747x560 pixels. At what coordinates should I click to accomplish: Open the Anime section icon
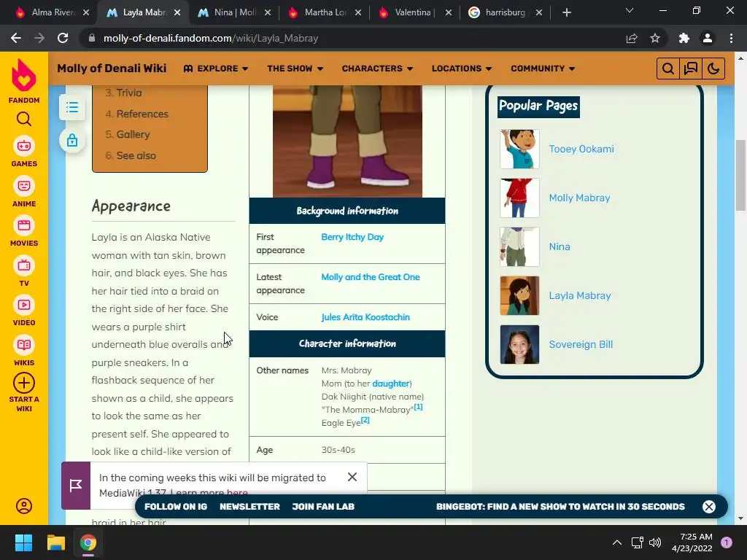[24, 186]
